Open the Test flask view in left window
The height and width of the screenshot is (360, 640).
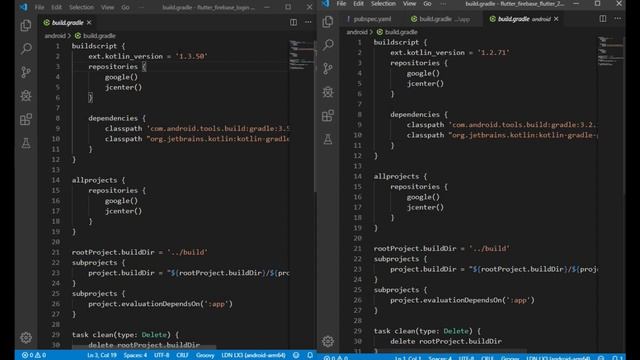click(26, 143)
